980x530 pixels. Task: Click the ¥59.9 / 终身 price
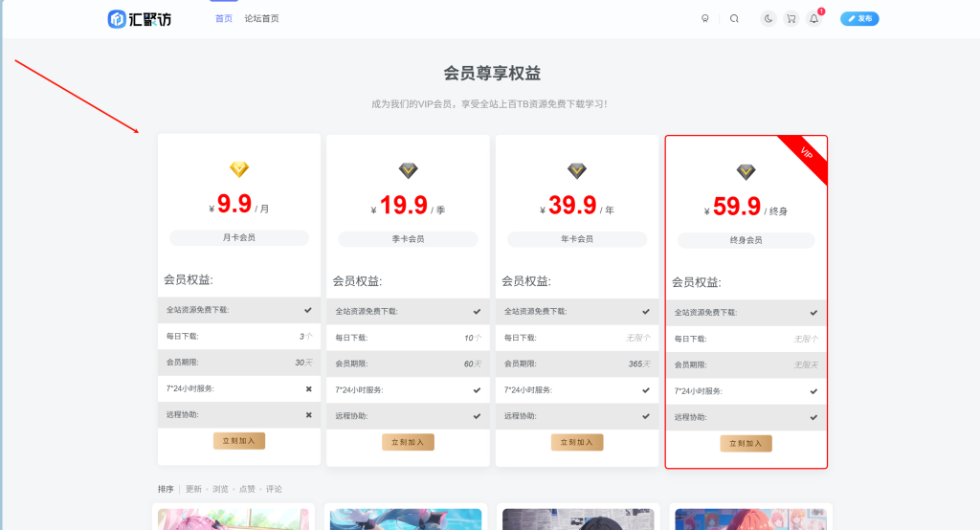pos(746,207)
